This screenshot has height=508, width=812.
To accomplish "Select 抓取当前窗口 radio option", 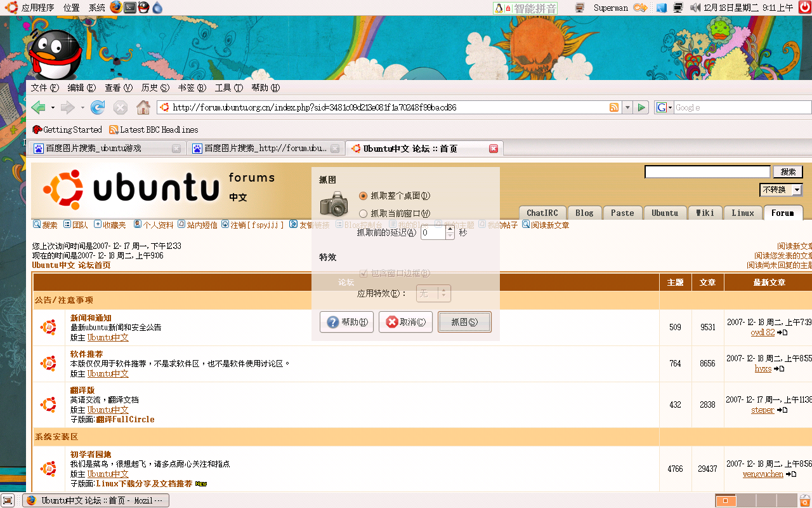I will (363, 213).
